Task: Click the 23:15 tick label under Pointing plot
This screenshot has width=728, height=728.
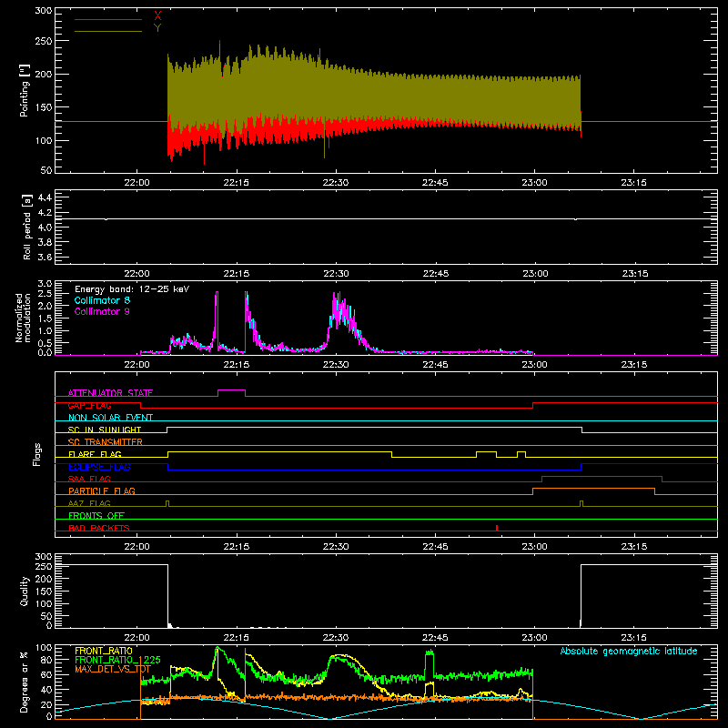Action: (x=633, y=183)
